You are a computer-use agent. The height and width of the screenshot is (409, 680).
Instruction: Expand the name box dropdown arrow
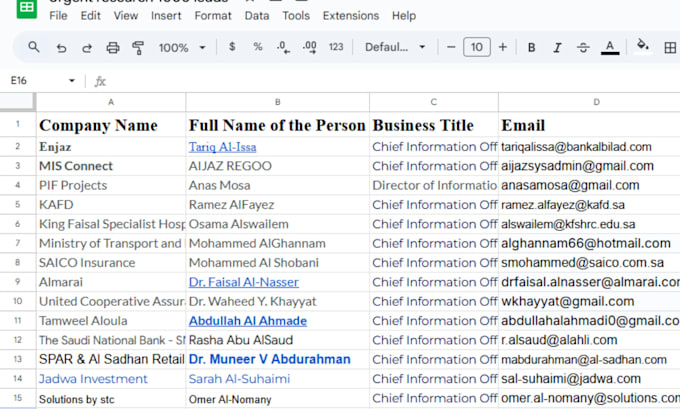[x=72, y=80]
